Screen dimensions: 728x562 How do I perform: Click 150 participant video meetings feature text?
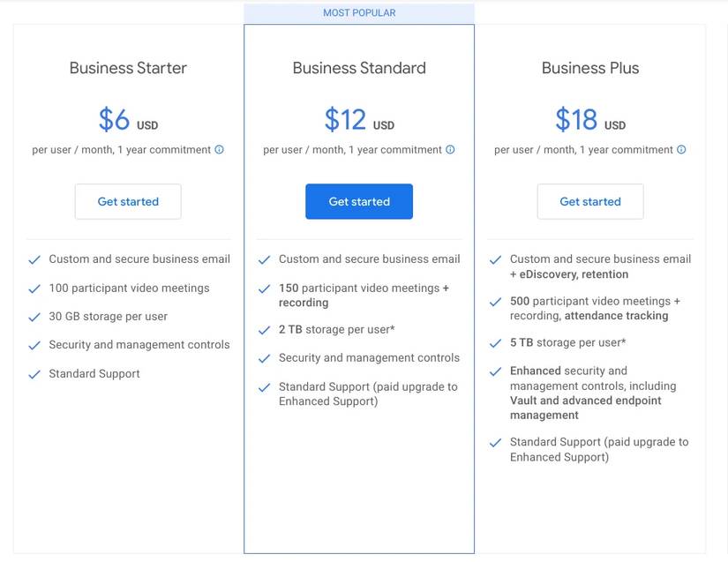[x=364, y=295]
